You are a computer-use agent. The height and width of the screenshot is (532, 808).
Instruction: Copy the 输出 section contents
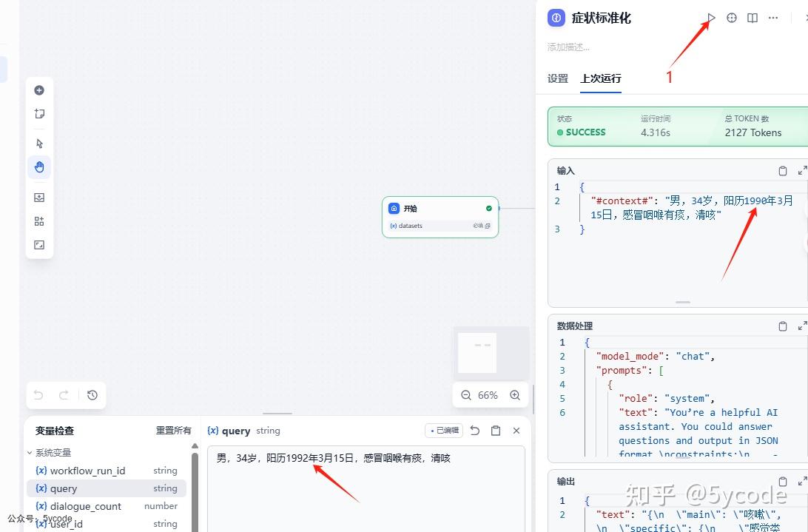[x=782, y=482]
